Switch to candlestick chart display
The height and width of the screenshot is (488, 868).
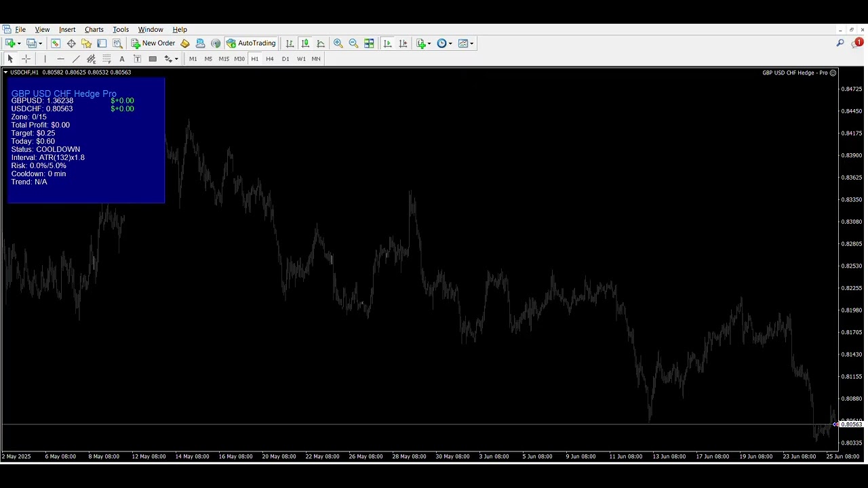click(305, 43)
